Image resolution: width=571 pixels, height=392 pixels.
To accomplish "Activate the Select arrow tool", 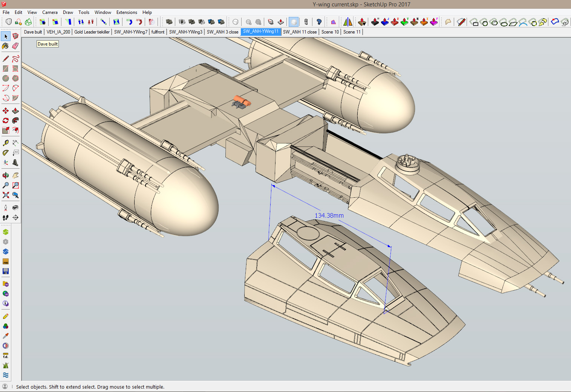I will 6,37.
